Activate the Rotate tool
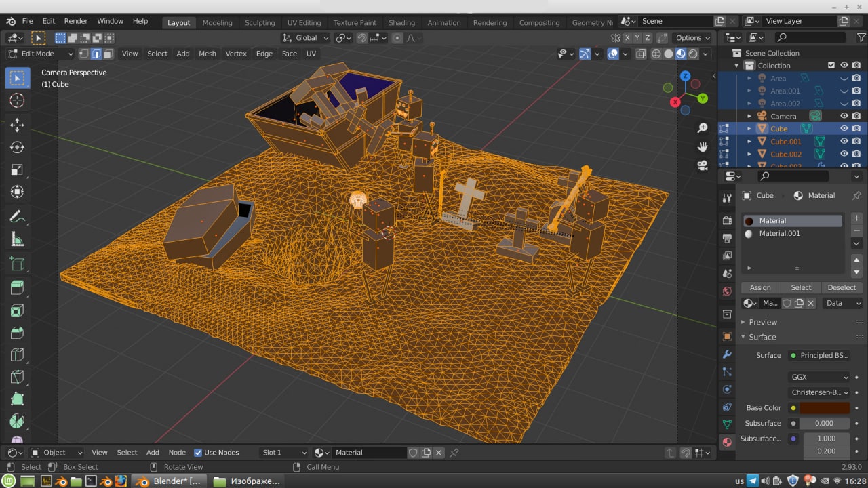868x488 pixels. [17, 147]
